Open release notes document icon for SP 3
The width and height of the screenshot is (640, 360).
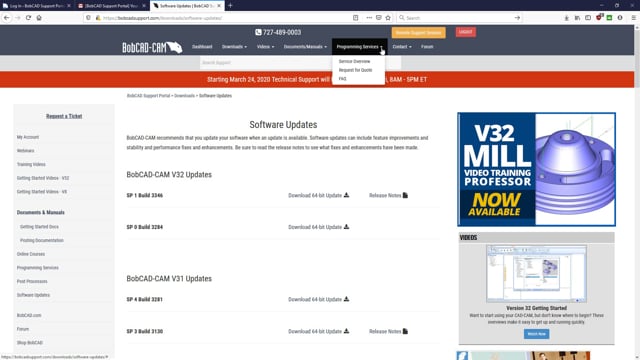(405, 331)
